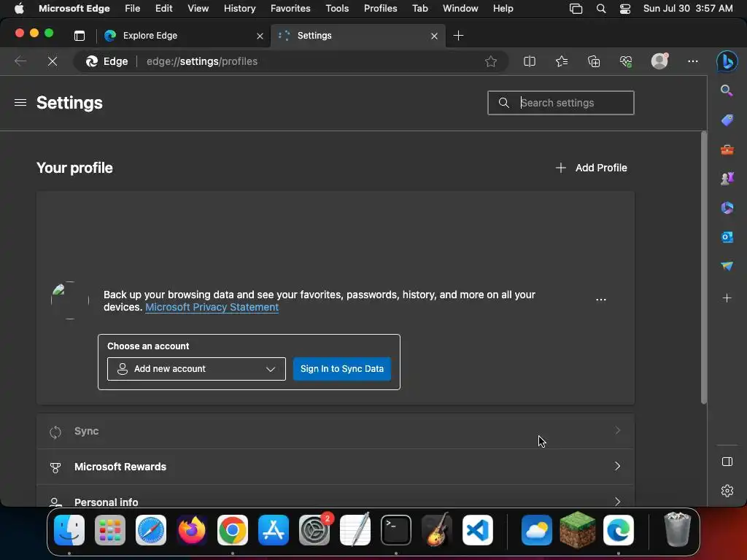The image size is (747, 560).
Task: Open the Window menu
Action: tap(460, 9)
